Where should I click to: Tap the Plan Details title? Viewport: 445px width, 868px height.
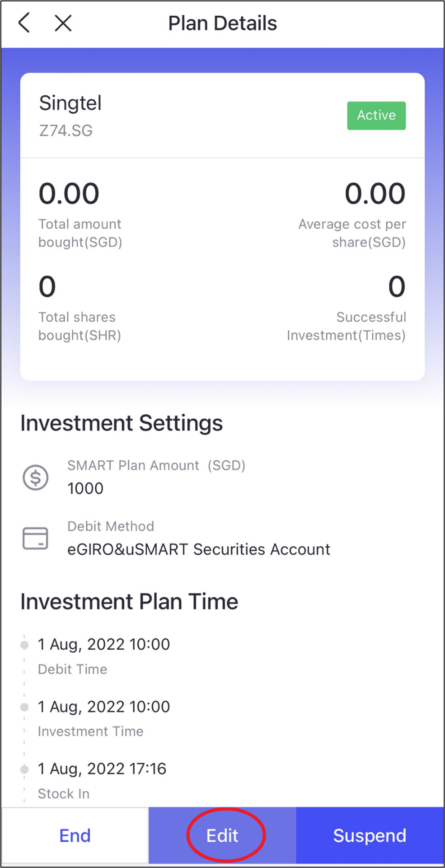pyautogui.click(x=222, y=23)
